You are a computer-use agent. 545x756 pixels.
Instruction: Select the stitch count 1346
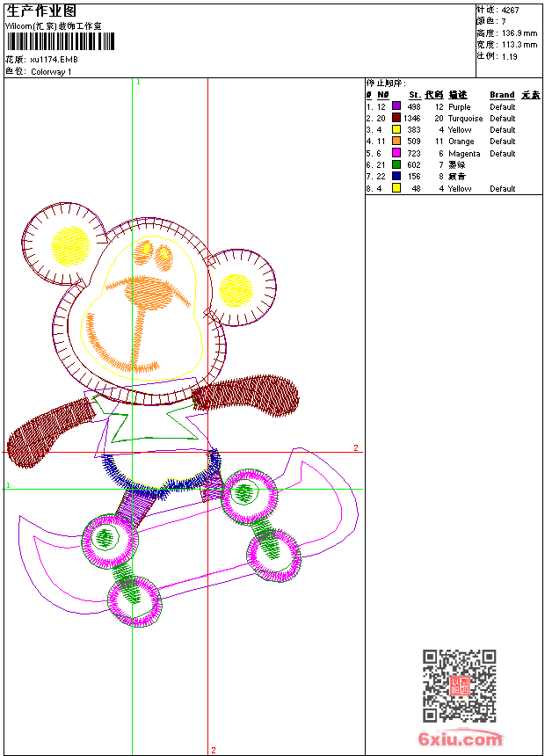[x=412, y=118]
